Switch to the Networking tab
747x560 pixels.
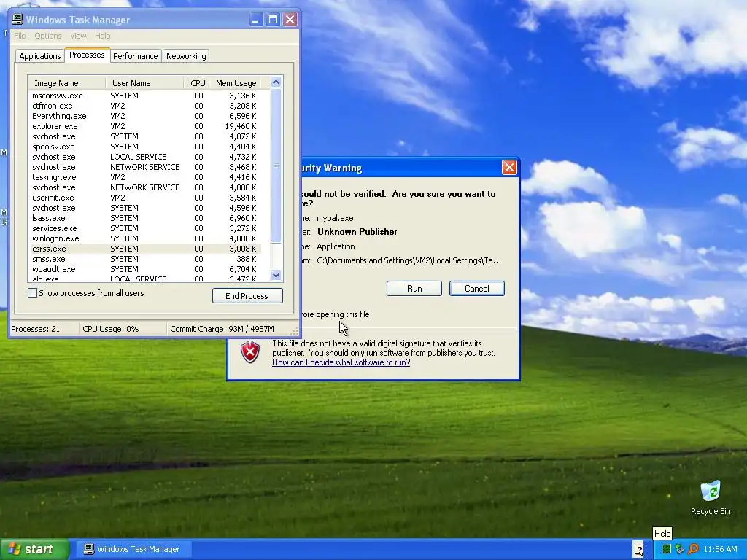point(186,55)
